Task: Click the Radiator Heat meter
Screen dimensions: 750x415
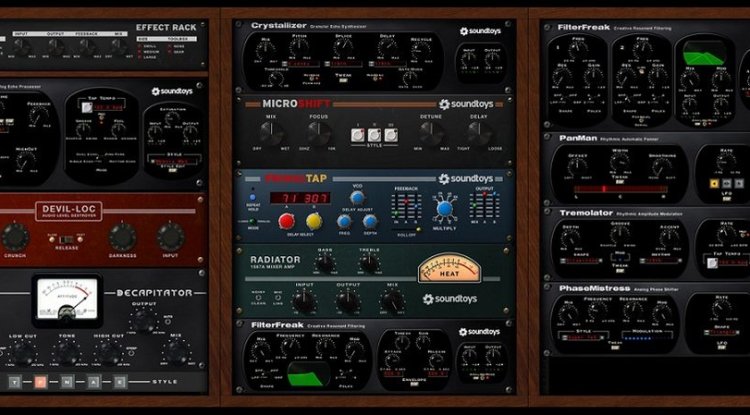Action: (449, 268)
